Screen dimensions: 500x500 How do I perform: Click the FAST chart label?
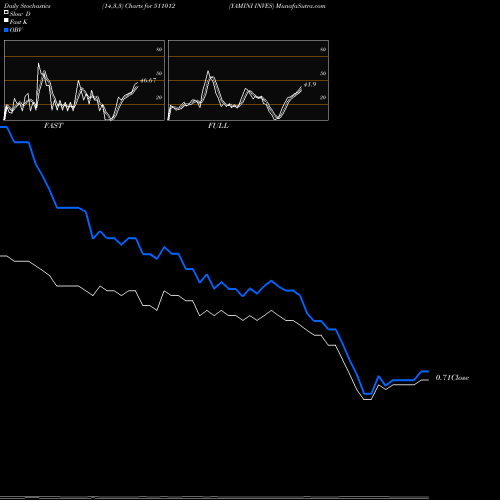(x=53, y=126)
